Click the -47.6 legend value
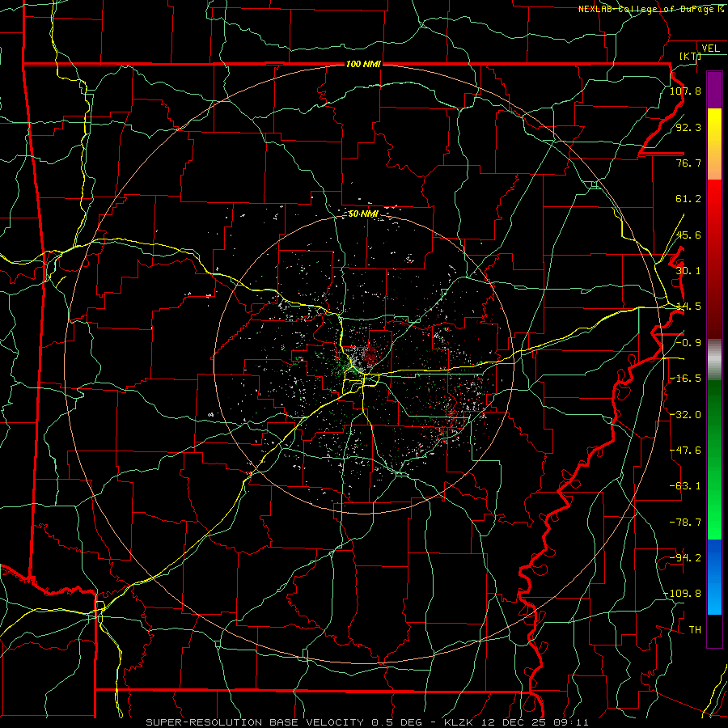The height and width of the screenshot is (728, 728). point(685,451)
